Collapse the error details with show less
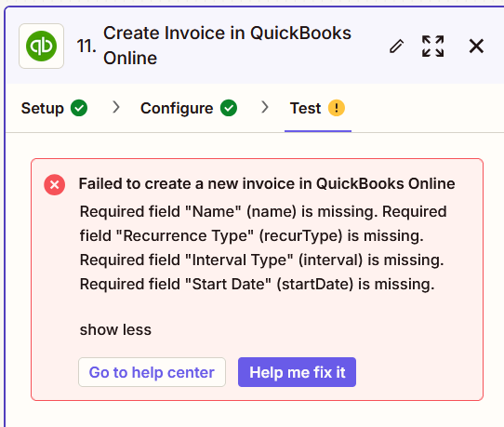Screen dimensions: 504x427 115,330
